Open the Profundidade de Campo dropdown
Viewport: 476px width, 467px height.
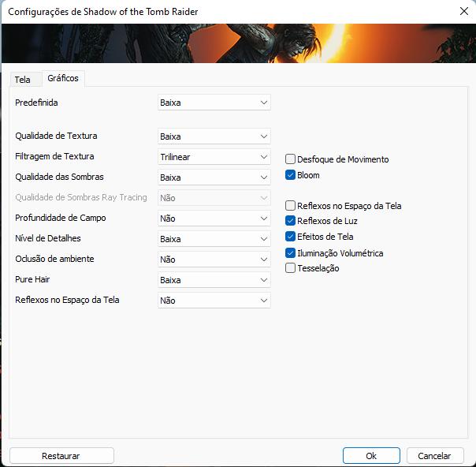click(x=214, y=219)
